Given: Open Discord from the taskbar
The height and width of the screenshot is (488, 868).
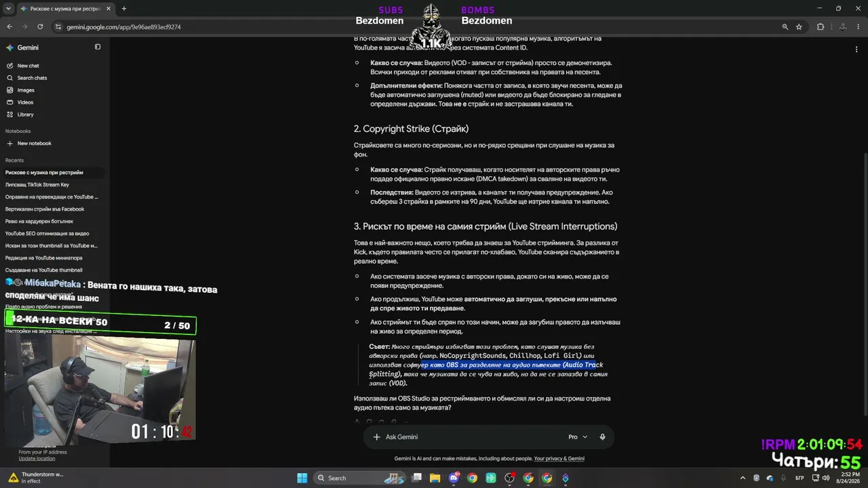Looking at the screenshot, I should [x=454, y=478].
